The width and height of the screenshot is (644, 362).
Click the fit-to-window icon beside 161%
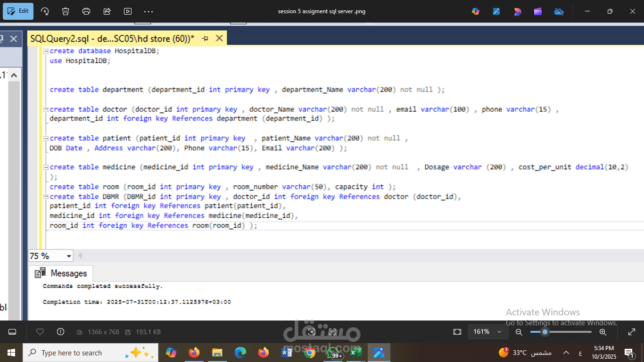click(x=457, y=332)
